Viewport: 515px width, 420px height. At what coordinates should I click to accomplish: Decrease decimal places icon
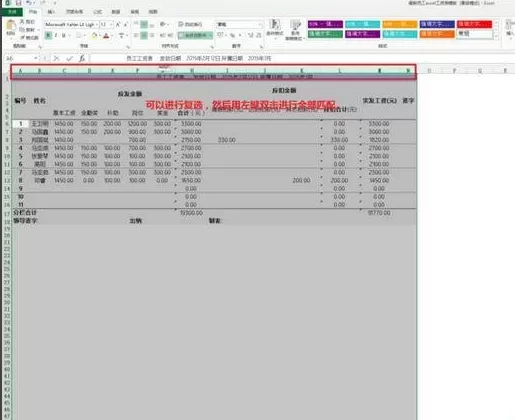click(258, 35)
